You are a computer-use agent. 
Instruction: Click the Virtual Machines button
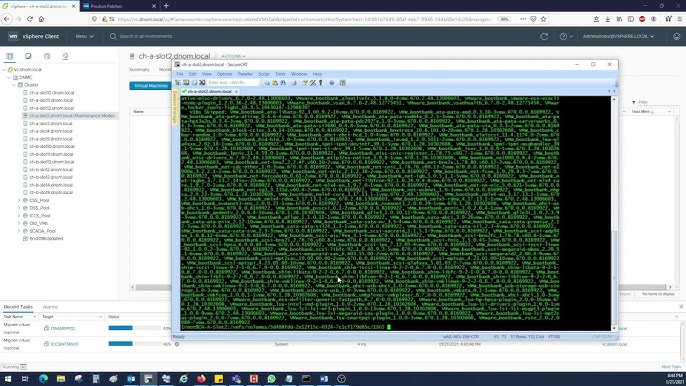[150, 85]
